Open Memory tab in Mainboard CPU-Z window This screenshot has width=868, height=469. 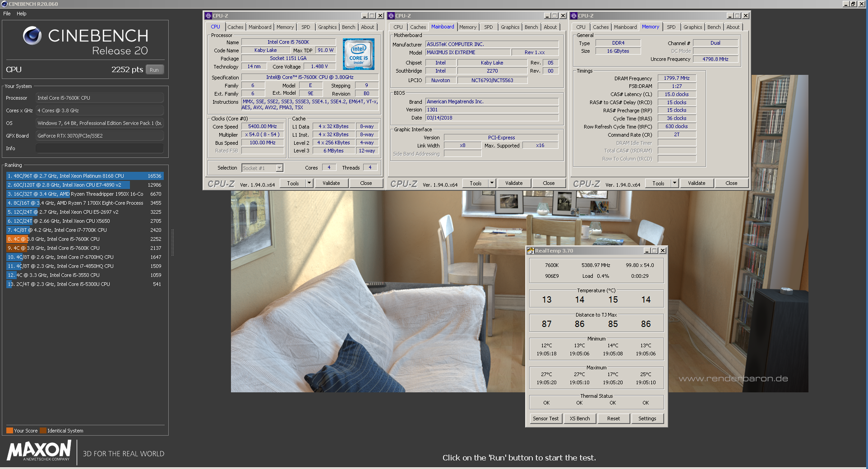click(468, 27)
